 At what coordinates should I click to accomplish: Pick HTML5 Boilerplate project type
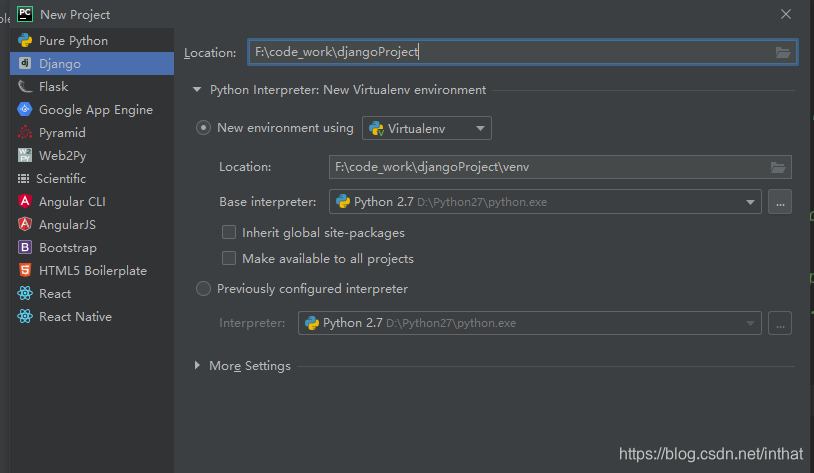tap(92, 271)
